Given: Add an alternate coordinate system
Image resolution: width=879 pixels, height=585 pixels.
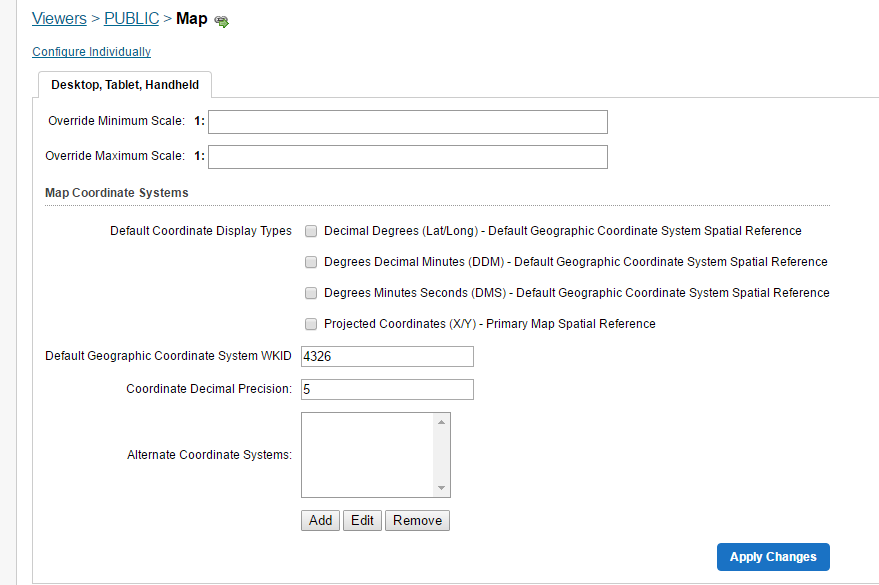Looking at the screenshot, I should [x=320, y=521].
